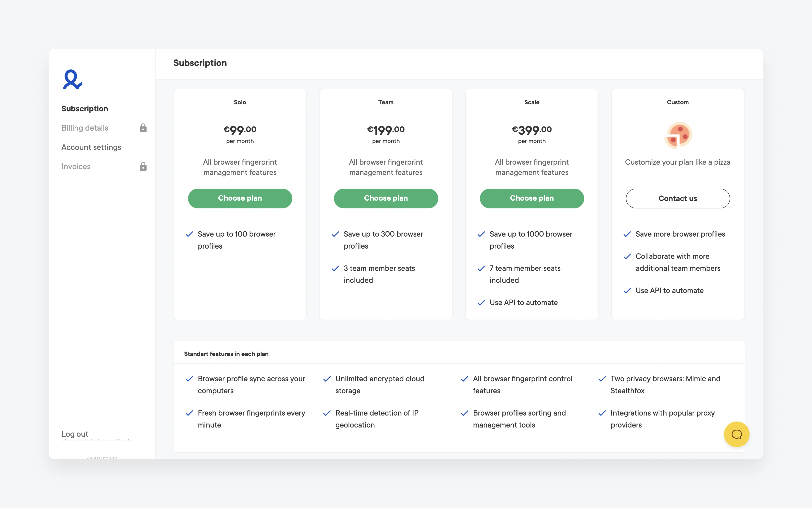
Task: Click the €99.00 price
Action: pyautogui.click(x=240, y=130)
